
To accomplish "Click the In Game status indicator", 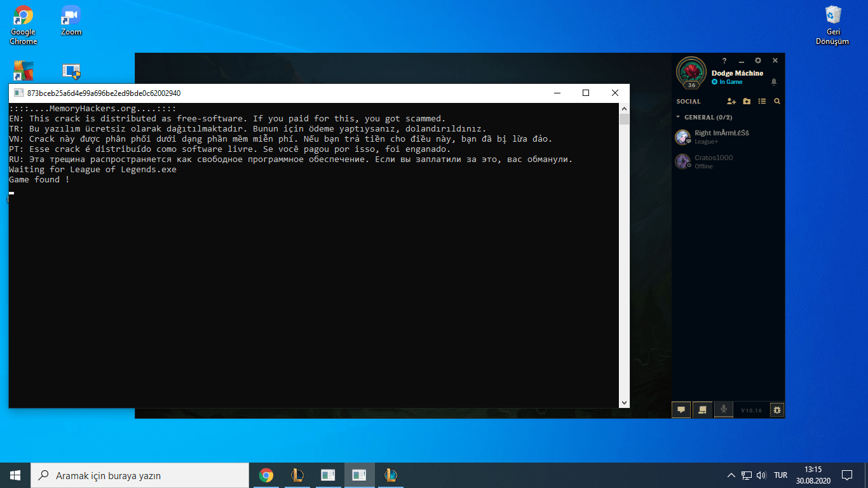I will [x=727, y=82].
